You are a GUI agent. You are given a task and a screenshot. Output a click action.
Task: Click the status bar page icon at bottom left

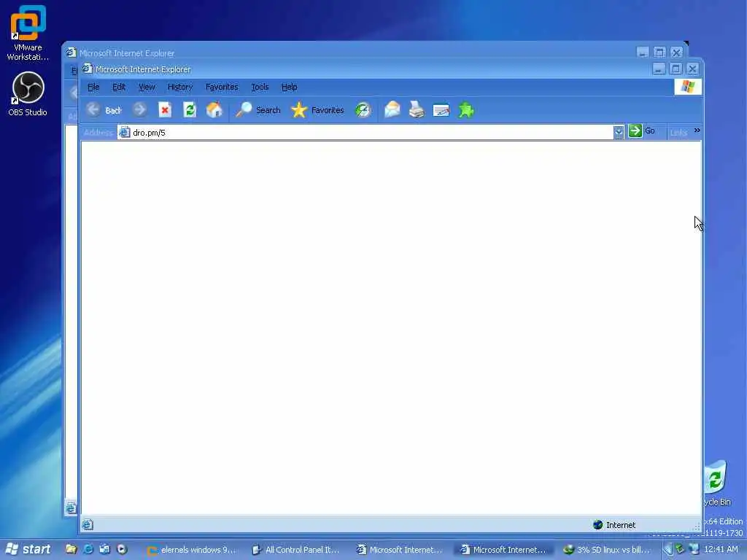coord(88,525)
